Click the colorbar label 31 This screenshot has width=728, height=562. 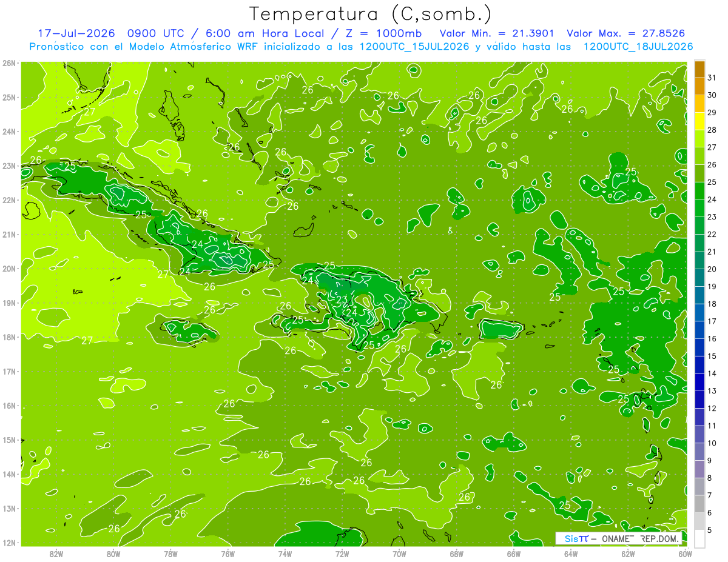pos(712,78)
